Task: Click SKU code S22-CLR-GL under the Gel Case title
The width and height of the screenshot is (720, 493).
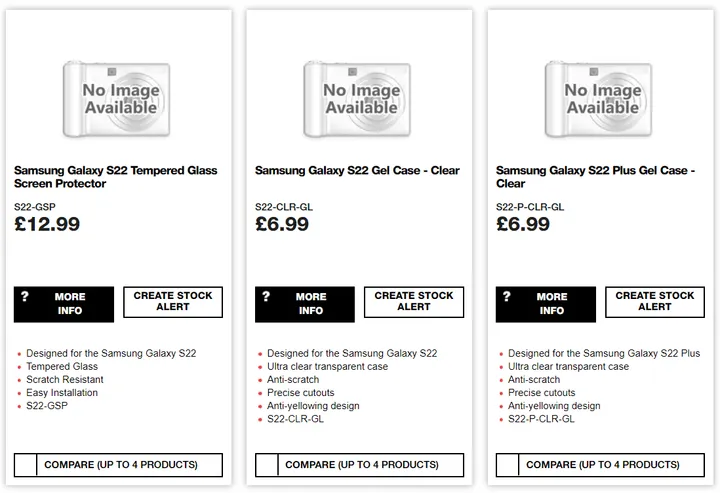Action: tap(283, 207)
